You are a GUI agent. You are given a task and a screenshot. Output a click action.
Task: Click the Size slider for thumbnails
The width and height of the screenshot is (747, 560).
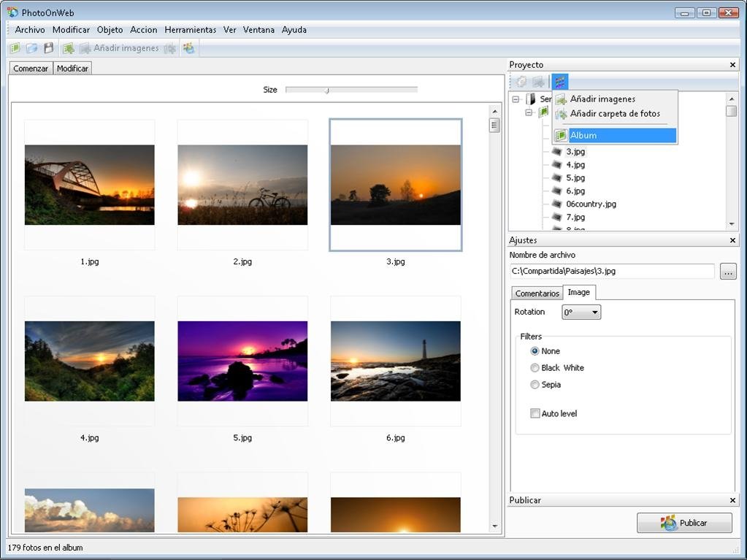[351, 90]
